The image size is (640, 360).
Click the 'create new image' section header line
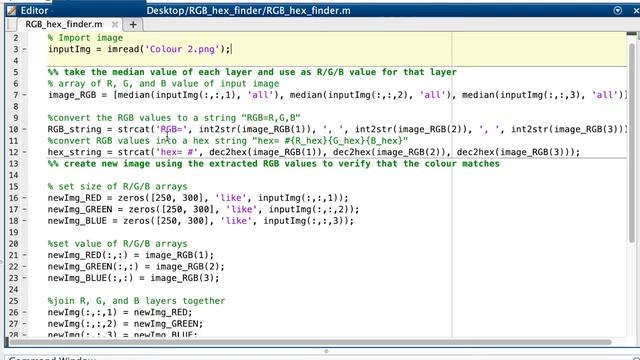coord(273,164)
